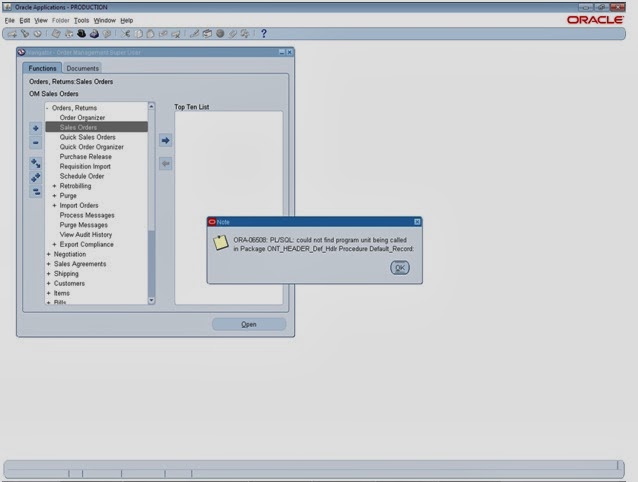The height and width of the screenshot is (482, 638).
Task: Expand the Sales Agreements node
Action: [48, 264]
